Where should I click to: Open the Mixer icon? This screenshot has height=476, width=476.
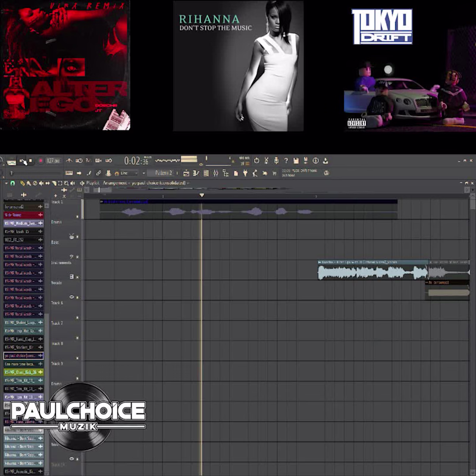(x=215, y=173)
